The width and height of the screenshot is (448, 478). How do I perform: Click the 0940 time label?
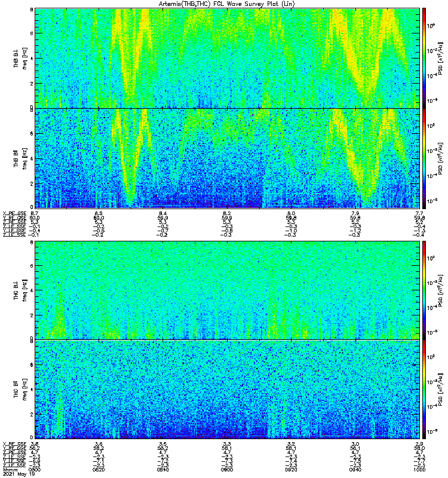point(355,470)
